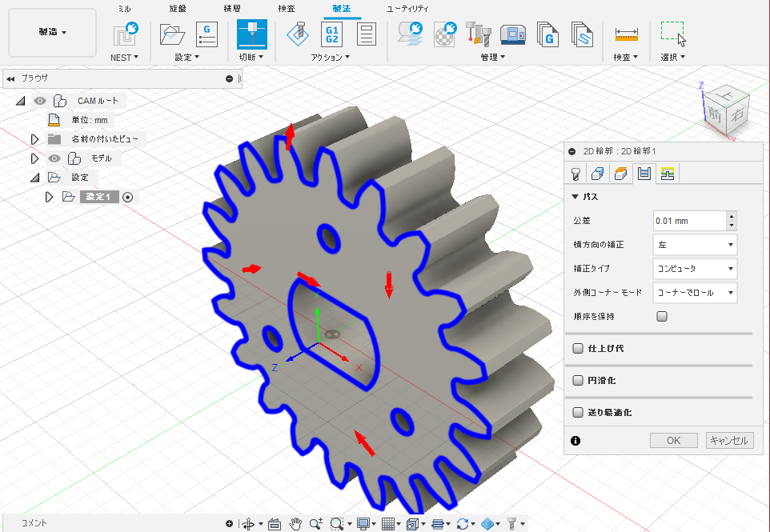Open the 切断 menu label
Image resolution: width=770 pixels, height=532 pixels.
click(x=251, y=57)
